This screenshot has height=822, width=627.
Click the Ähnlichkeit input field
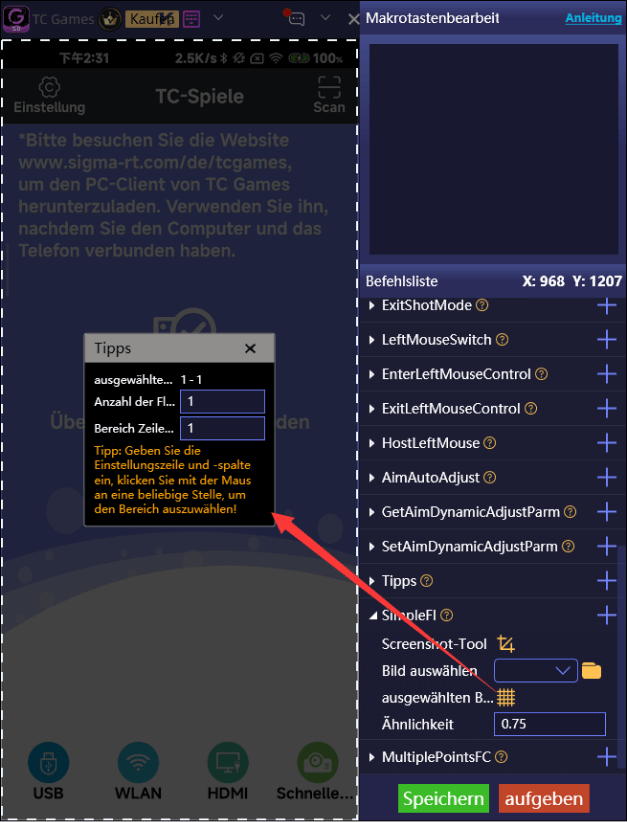pos(549,724)
